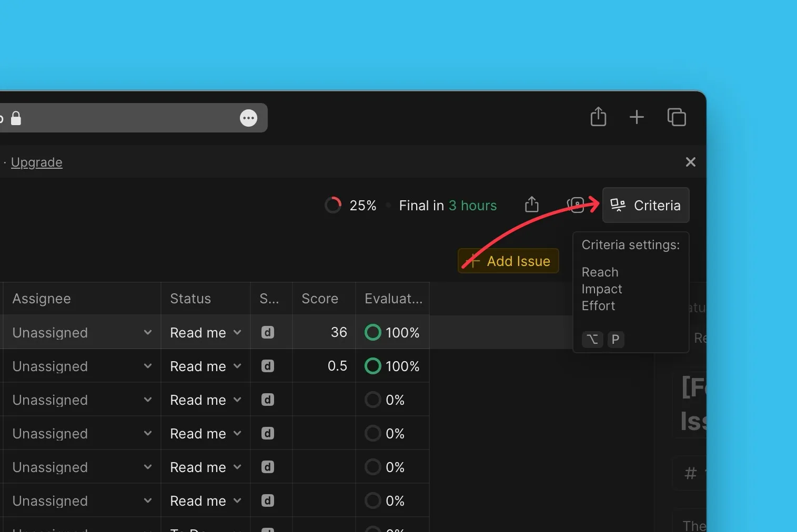Open Status dropdown in score 0.5 row

(x=237, y=366)
